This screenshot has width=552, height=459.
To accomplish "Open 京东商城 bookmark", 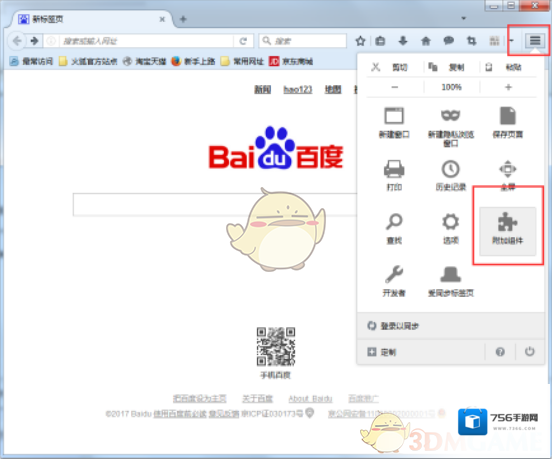I will point(291,62).
